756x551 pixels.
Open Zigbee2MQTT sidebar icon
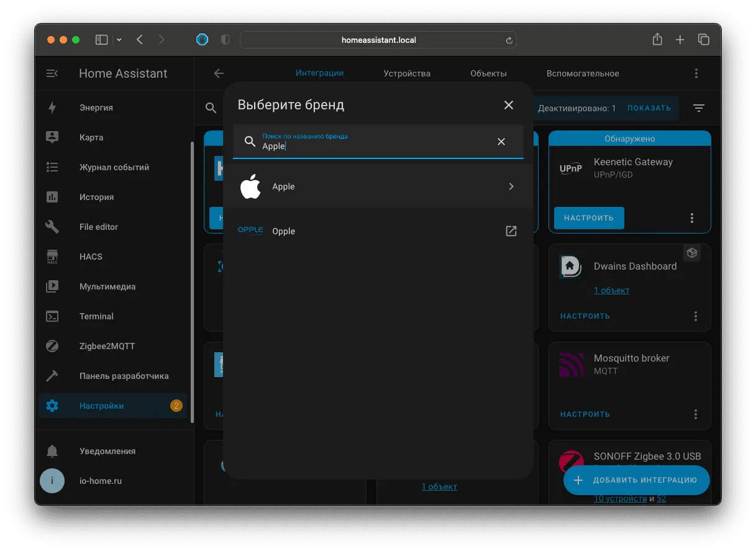pyautogui.click(x=52, y=346)
